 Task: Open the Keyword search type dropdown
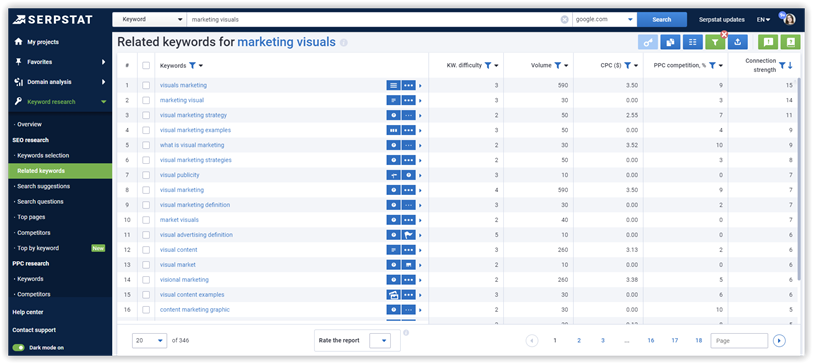click(149, 20)
